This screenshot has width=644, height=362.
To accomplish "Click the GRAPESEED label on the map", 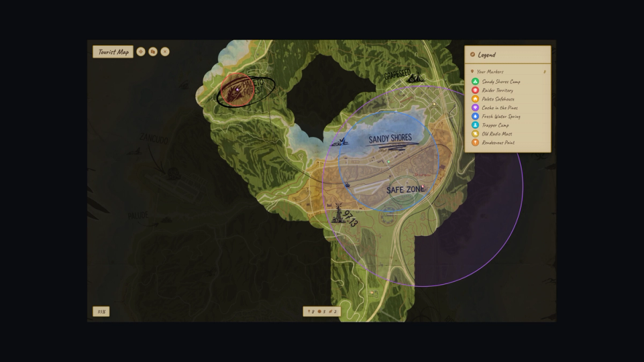I will pyautogui.click(x=397, y=75).
